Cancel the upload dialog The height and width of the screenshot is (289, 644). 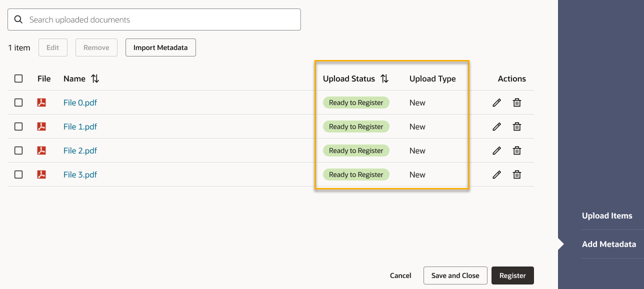pos(400,275)
